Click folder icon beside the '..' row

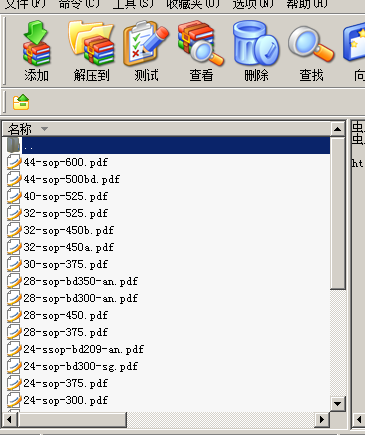click(x=13, y=145)
